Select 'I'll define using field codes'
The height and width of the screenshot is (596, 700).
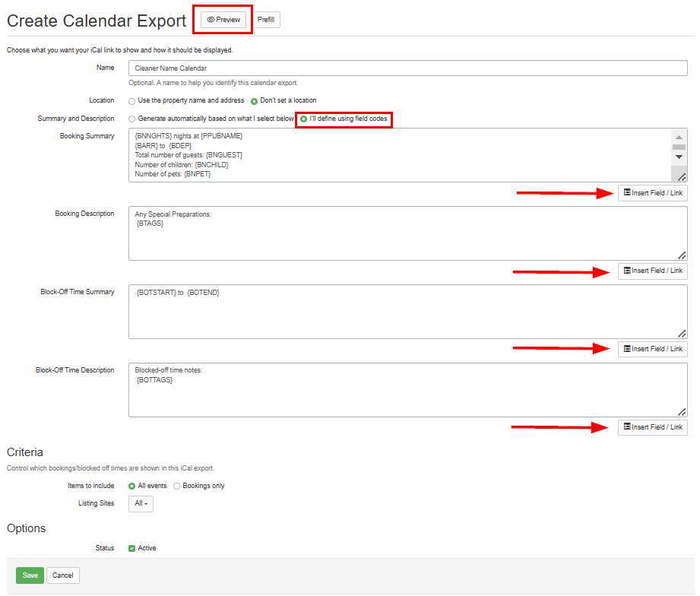pos(304,119)
